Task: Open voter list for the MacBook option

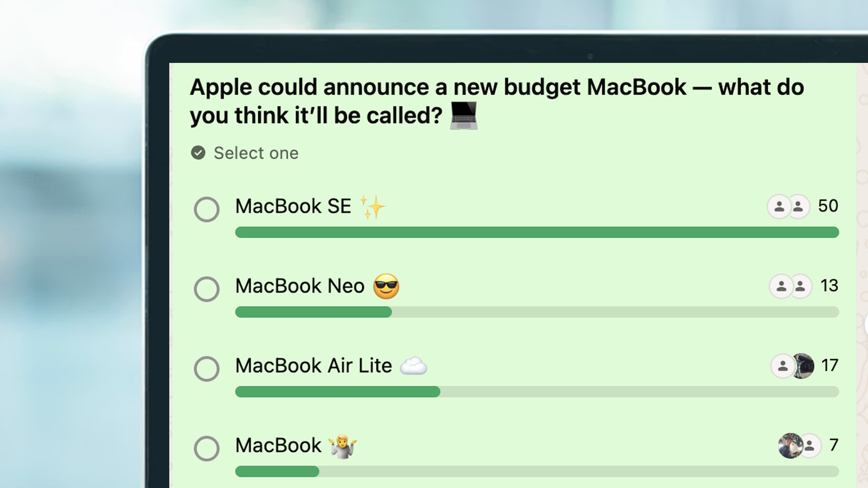Action: pyautogui.click(x=801, y=445)
